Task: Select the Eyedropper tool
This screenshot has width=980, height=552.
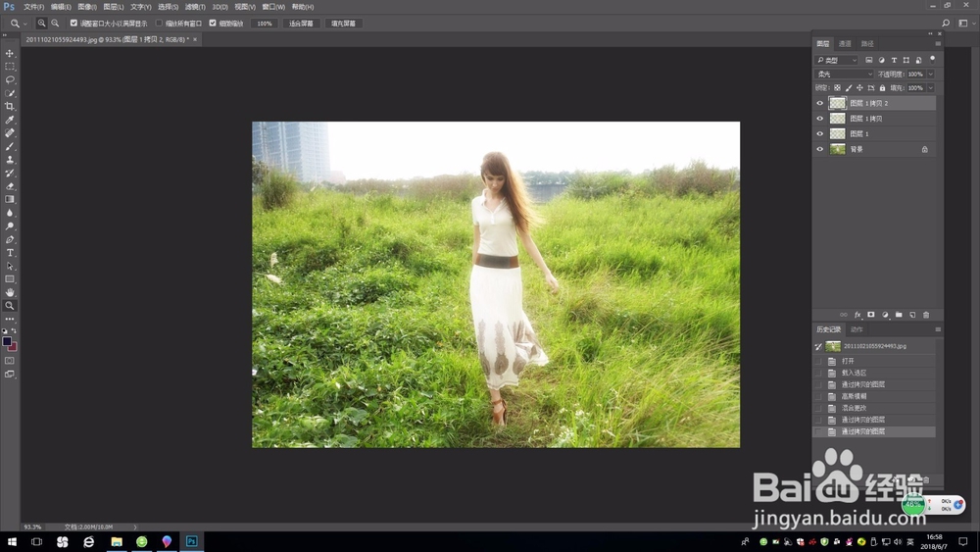Action: tap(10, 120)
